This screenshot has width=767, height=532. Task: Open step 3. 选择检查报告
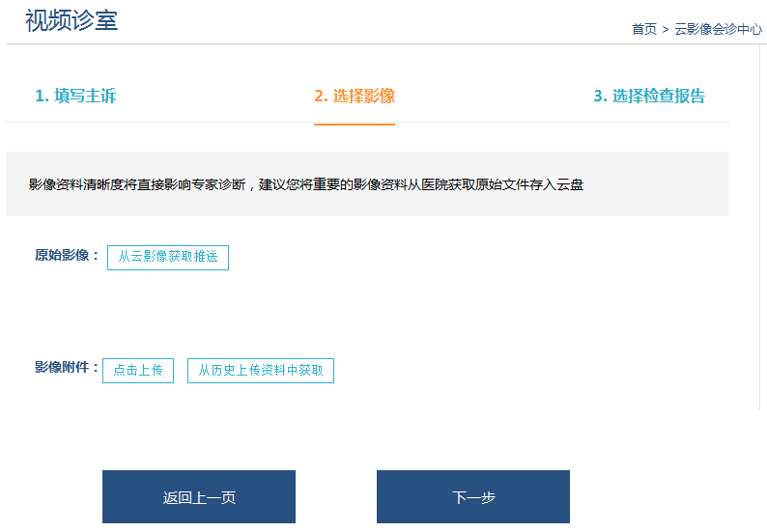[x=649, y=96]
